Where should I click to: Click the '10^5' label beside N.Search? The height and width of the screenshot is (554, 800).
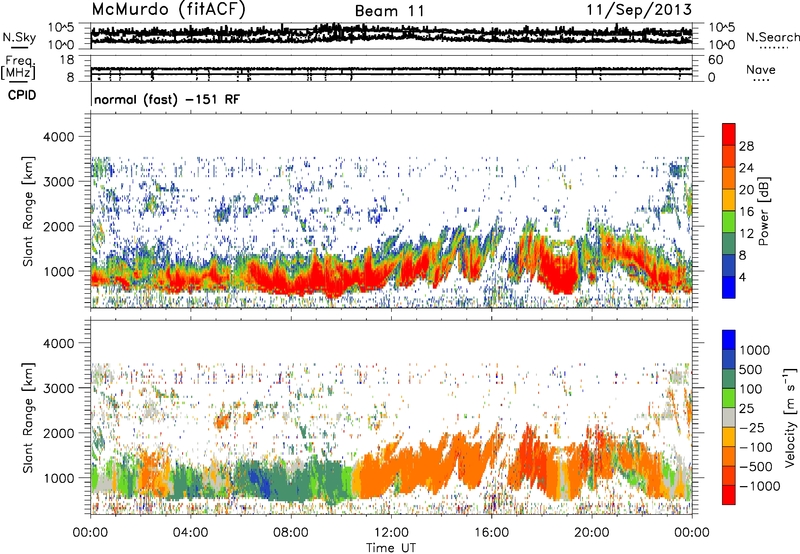tap(721, 28)
